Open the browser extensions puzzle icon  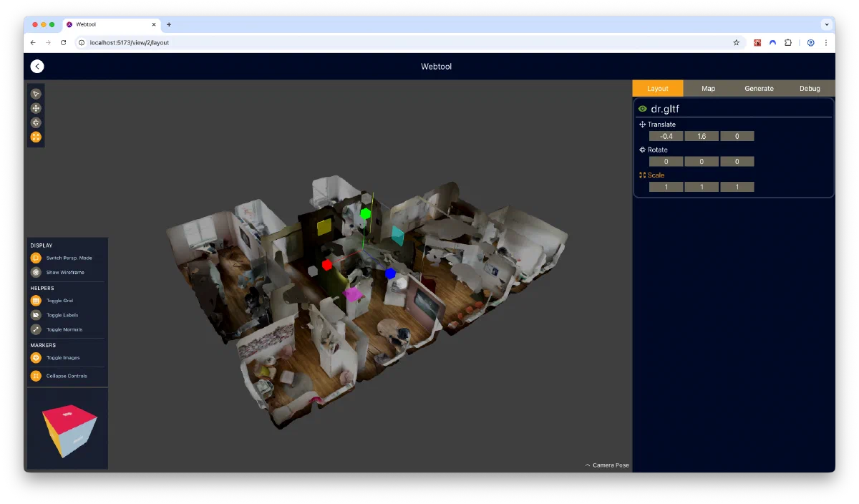pos(788,43)
